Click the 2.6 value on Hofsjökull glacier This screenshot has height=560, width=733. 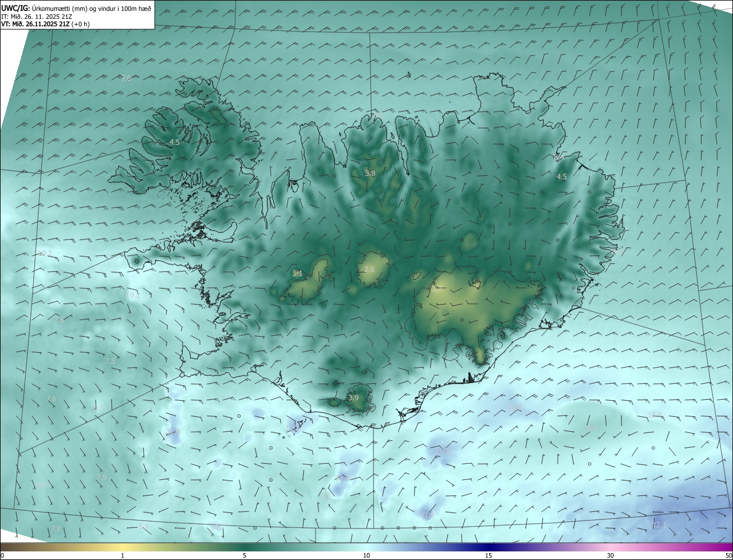[x=369, y=269]
